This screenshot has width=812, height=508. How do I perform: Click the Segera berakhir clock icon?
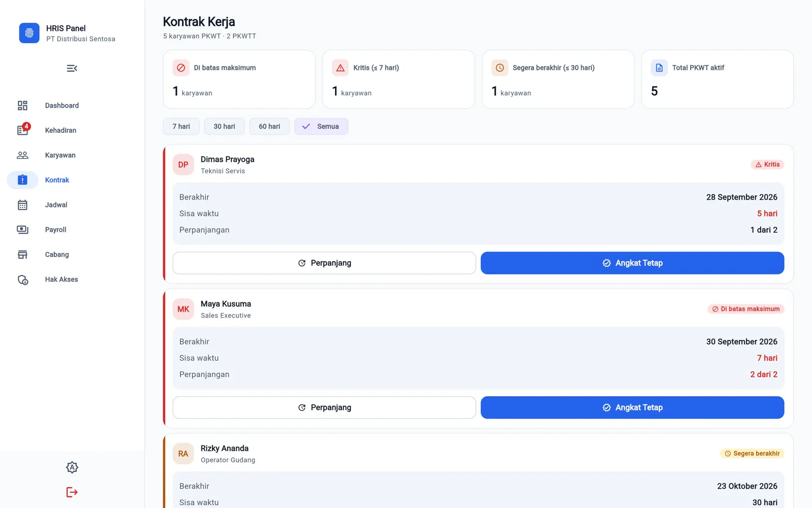point(500,68)
